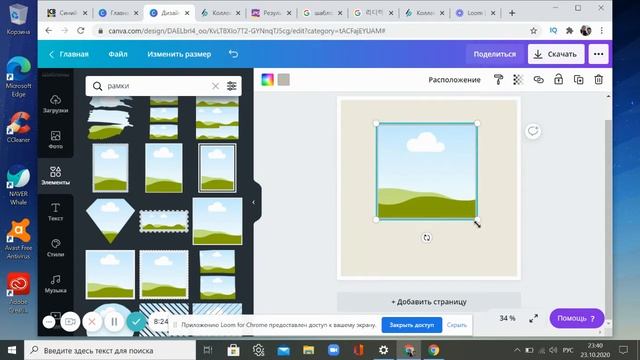Open the Mail app on taskbar
640x360 pixels.
pyautogui.click(x=283, y=350)
